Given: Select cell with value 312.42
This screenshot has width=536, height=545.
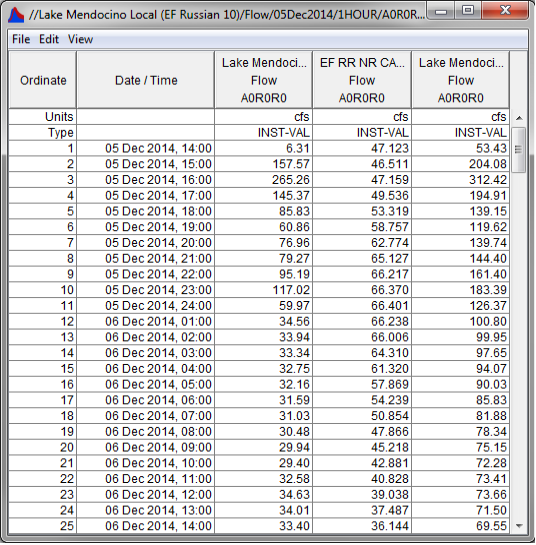Looking at the screenshot, I should pos(461,180).
